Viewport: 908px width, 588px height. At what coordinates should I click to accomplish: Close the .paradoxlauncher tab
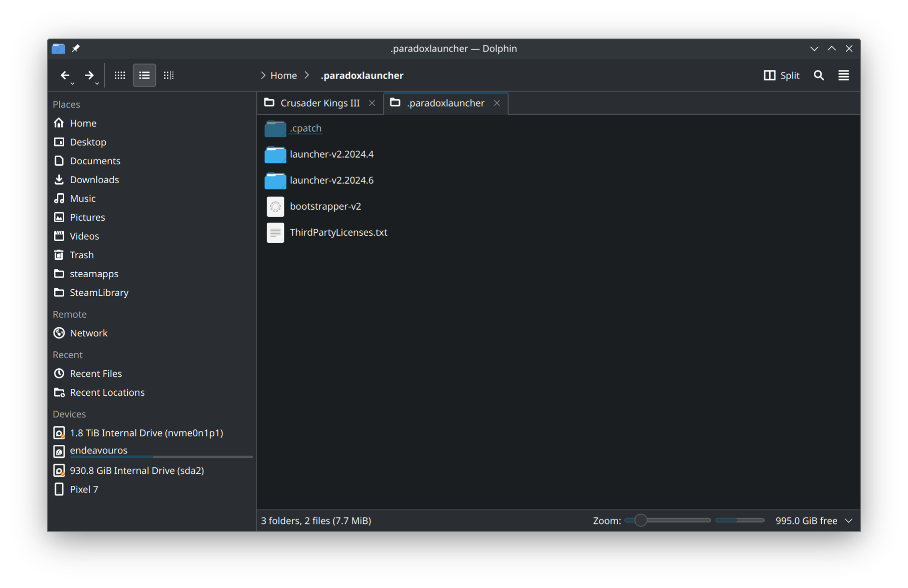(497, 103)
